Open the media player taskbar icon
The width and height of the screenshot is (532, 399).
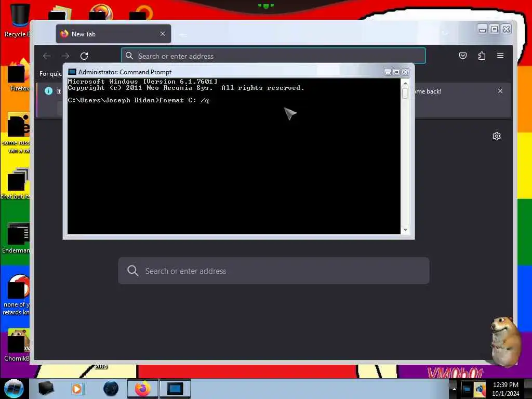(x=77, y=389)
